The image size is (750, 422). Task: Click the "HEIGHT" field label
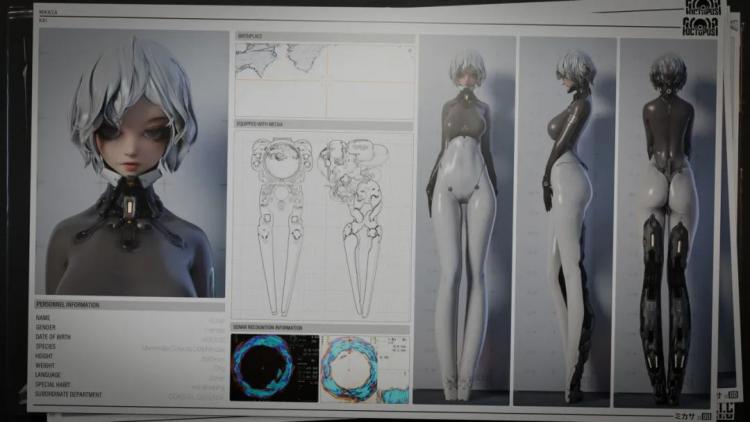tap(44, 356)
